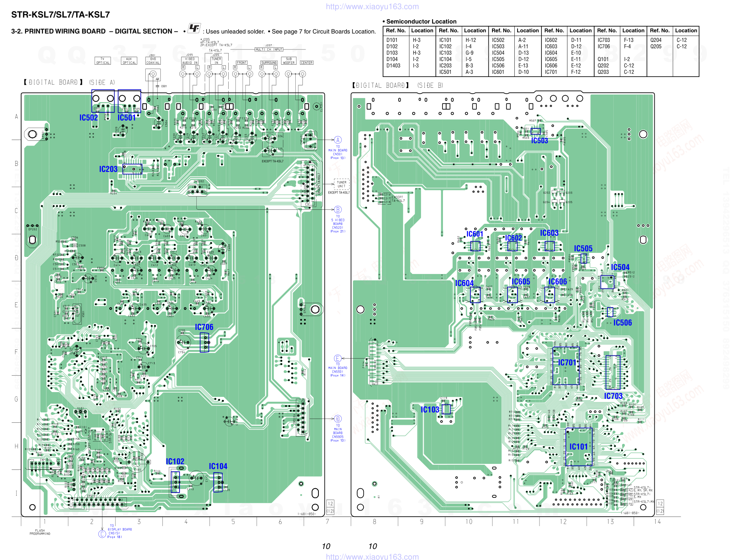745x560 pixels.
Task: Click the DVD coaxial jack symbol J301
Action: [153, 74]
